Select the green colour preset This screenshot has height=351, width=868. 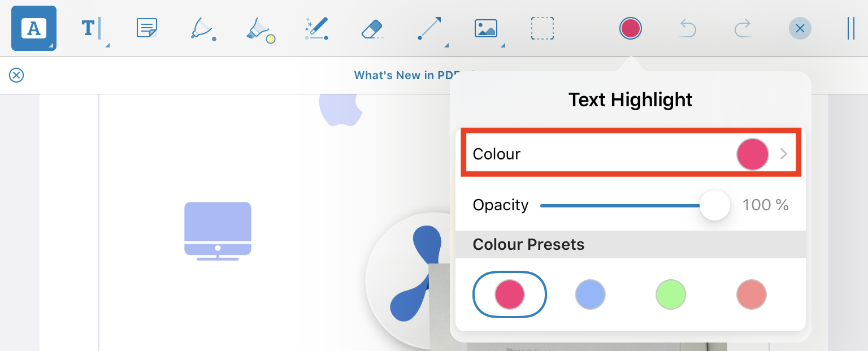coord(671,294)
